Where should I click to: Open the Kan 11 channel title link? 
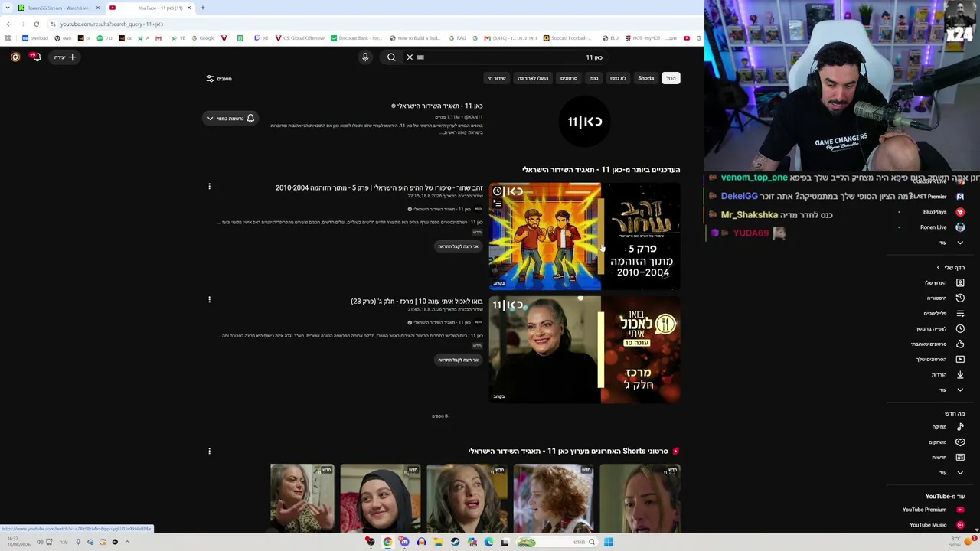pyautogui.click(x=440, y=106)
